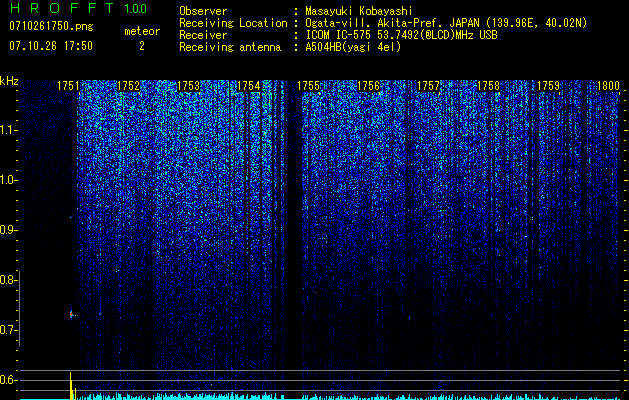Click the date stamp 07.10.26 17:50
This screenshot has height=400, width=629.
[51, 46]
